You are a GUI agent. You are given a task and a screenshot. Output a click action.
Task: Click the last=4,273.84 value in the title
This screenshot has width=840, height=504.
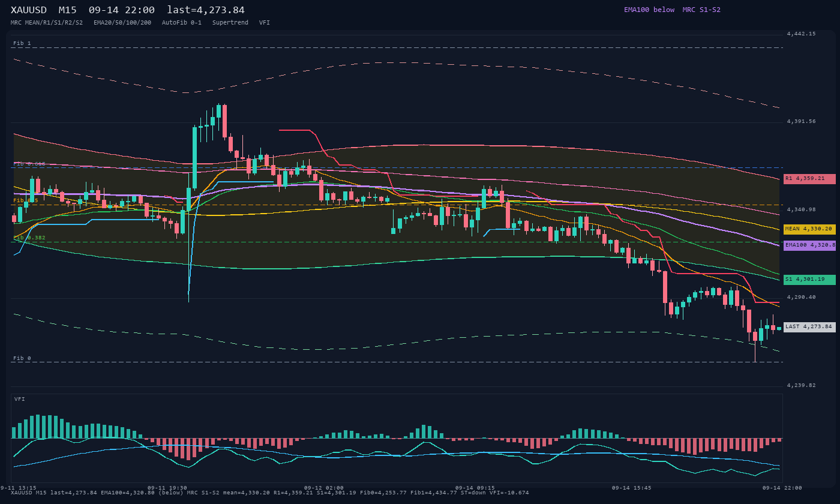point(206,10)
